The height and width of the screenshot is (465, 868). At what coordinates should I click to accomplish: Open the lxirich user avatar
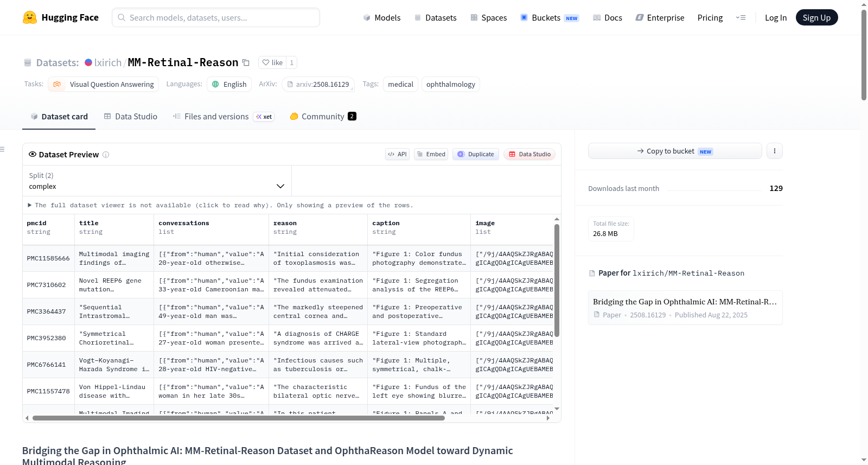[88, 62]
